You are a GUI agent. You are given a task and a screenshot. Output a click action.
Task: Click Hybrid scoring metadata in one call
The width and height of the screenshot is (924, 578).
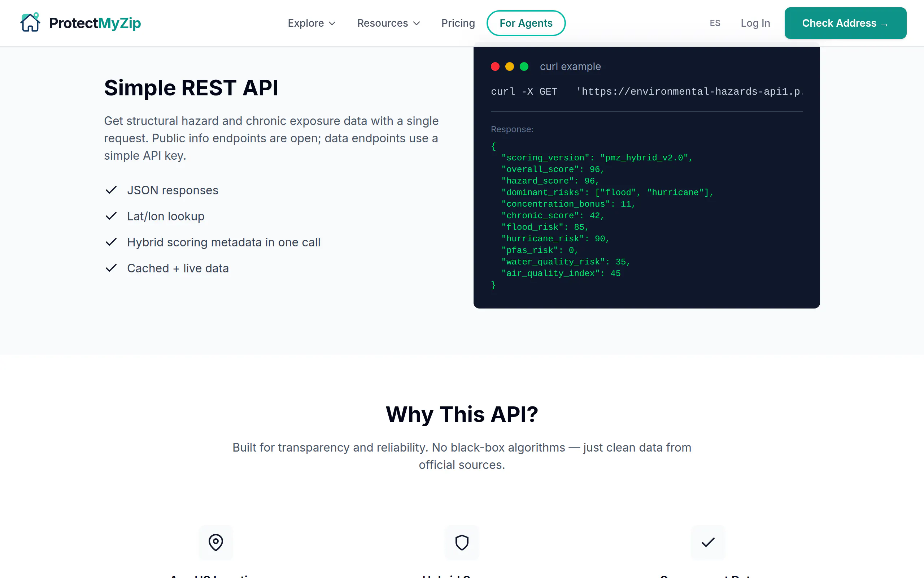coord(224,242)
